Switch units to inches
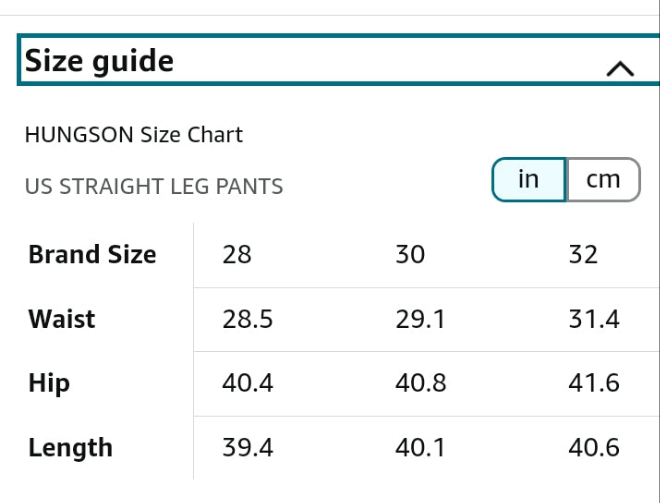This screenshot has width=660, height=503. coord(529,180)
